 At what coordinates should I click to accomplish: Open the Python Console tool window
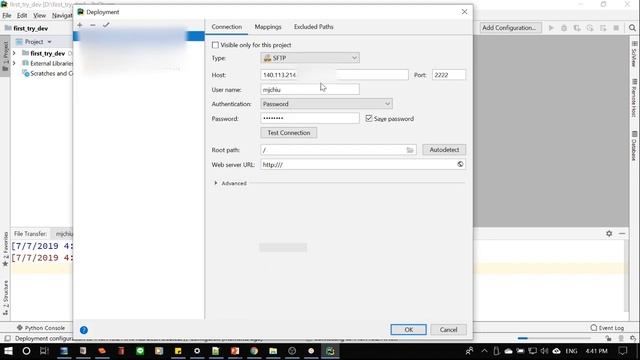[41, 328]
